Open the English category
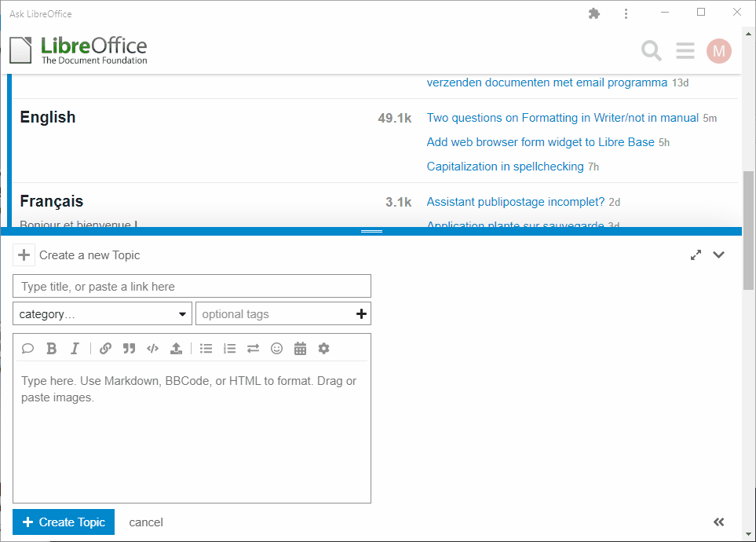 coord(48,117)
